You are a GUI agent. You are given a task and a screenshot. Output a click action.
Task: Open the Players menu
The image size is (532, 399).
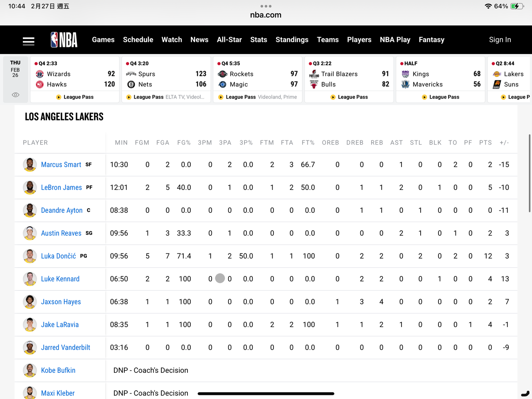pyautogui.click(x=360, y=40)
